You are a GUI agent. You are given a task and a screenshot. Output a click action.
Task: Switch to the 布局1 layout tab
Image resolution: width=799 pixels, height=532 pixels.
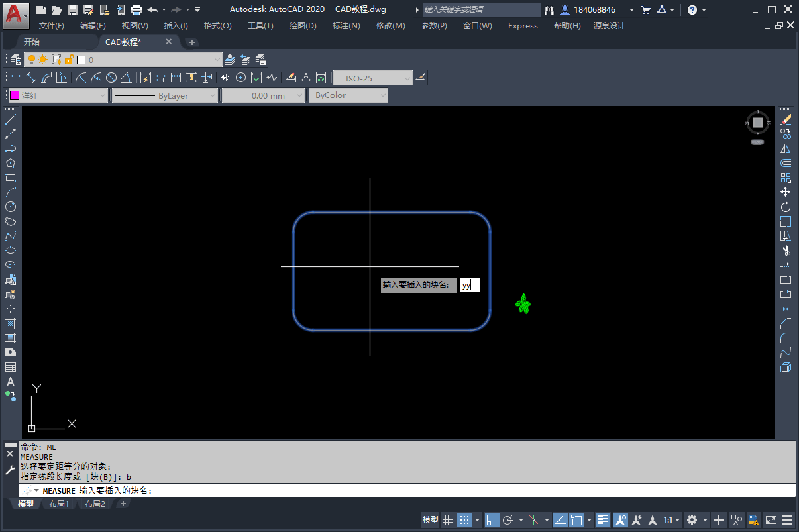coord(59,504)
